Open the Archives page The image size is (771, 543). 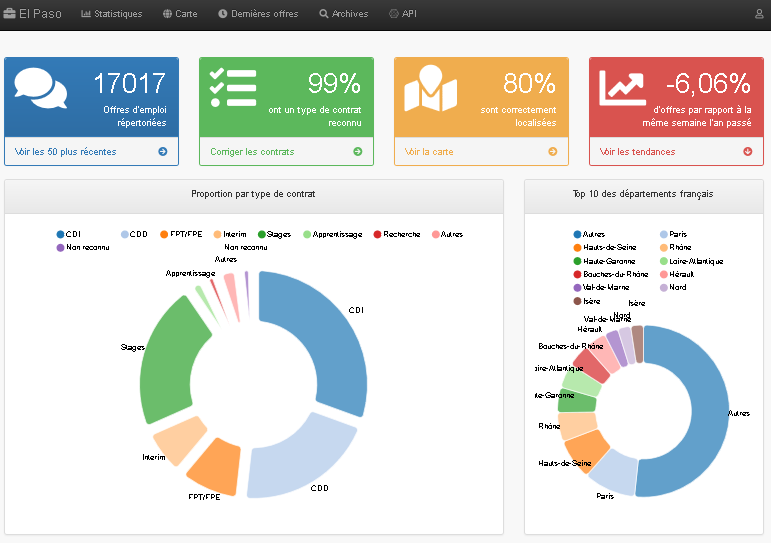[x=343, y=14]
